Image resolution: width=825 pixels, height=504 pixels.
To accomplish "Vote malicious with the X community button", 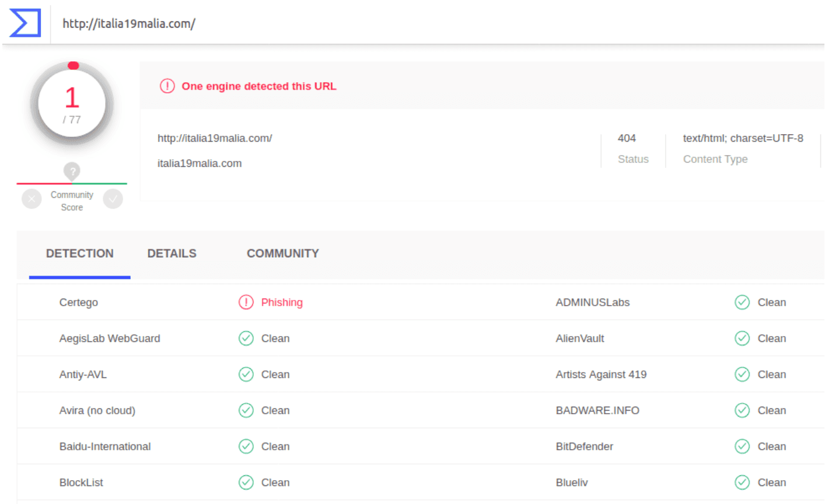I will pyautogui.click(x=32, y=199).
